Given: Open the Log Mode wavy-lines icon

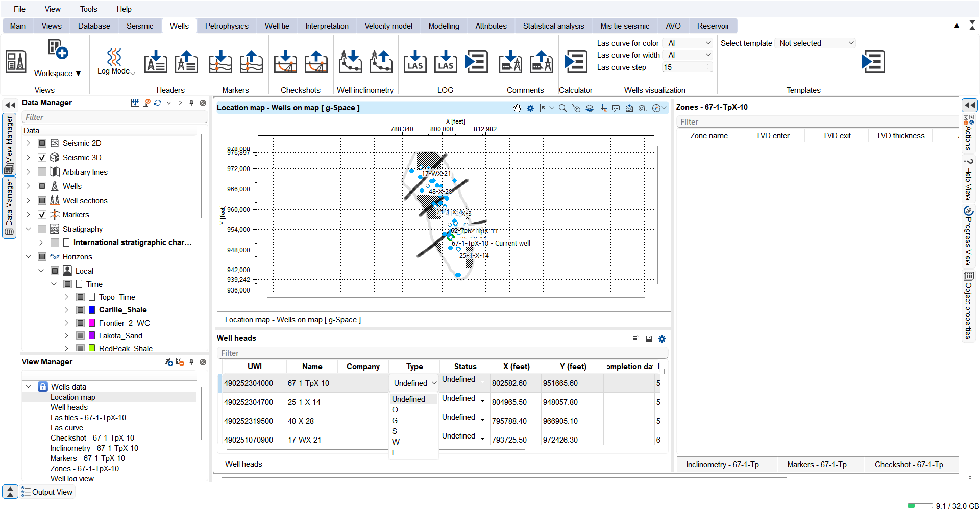Looking at the screenshot, I should click(114, 57).
